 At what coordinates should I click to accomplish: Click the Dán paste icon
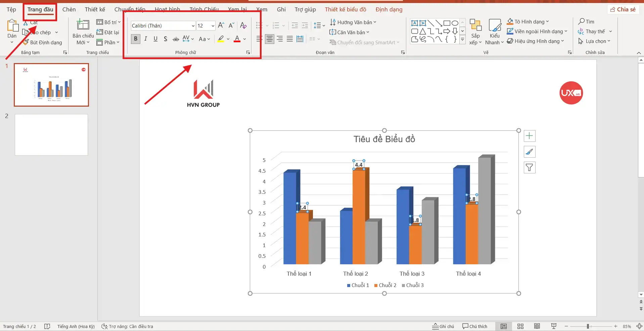(12, 25)
